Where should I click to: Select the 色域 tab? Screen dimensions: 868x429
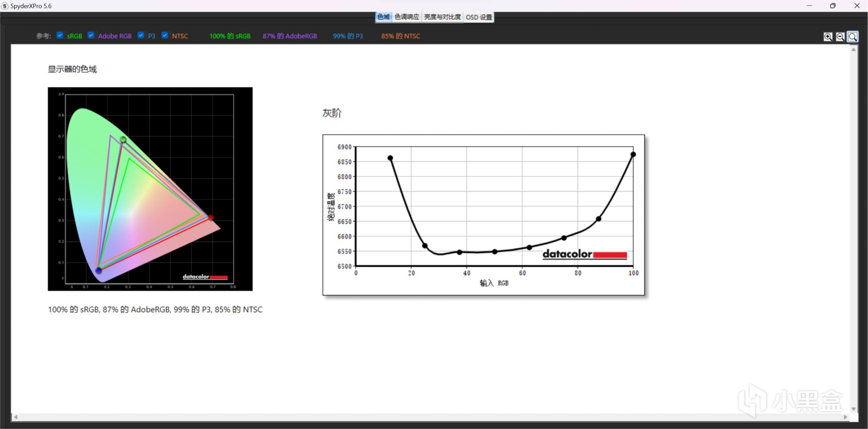pos(383,17)
